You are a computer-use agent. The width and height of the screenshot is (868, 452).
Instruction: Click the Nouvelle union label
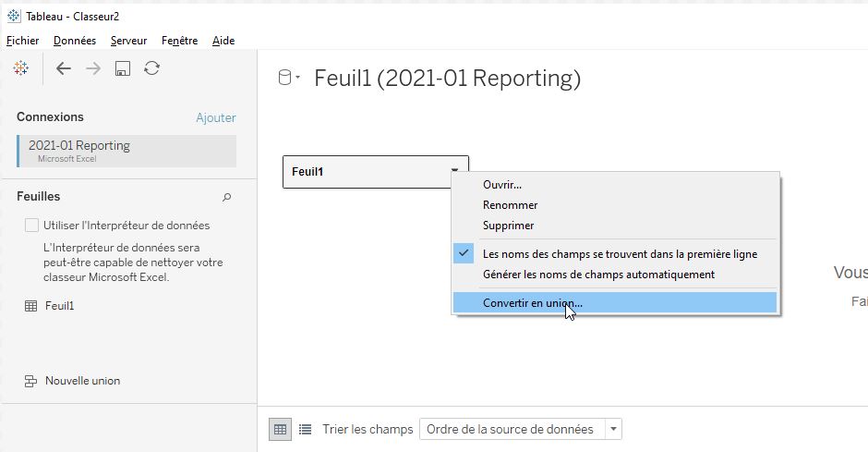click(x=82, y=381)
